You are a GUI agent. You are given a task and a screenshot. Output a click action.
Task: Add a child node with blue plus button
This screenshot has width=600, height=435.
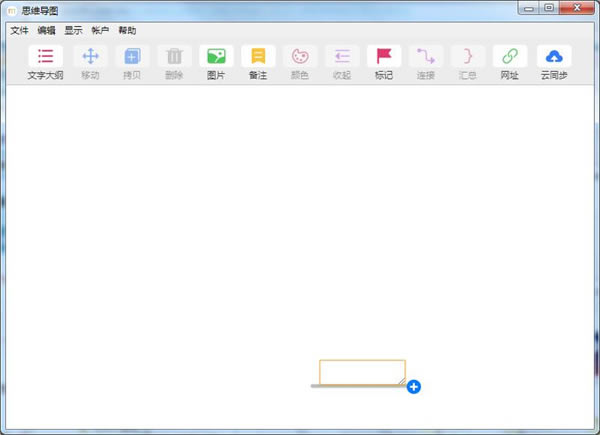coord(414,386)
